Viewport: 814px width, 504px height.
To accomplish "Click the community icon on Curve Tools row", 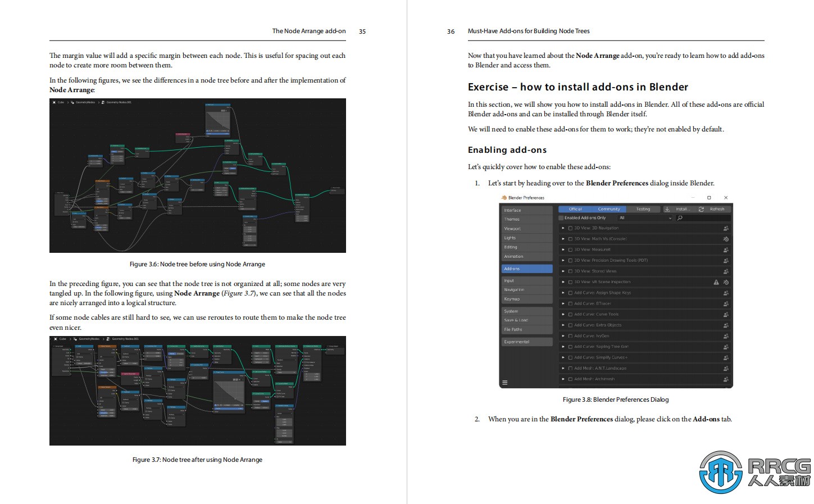I will [726, 315].
